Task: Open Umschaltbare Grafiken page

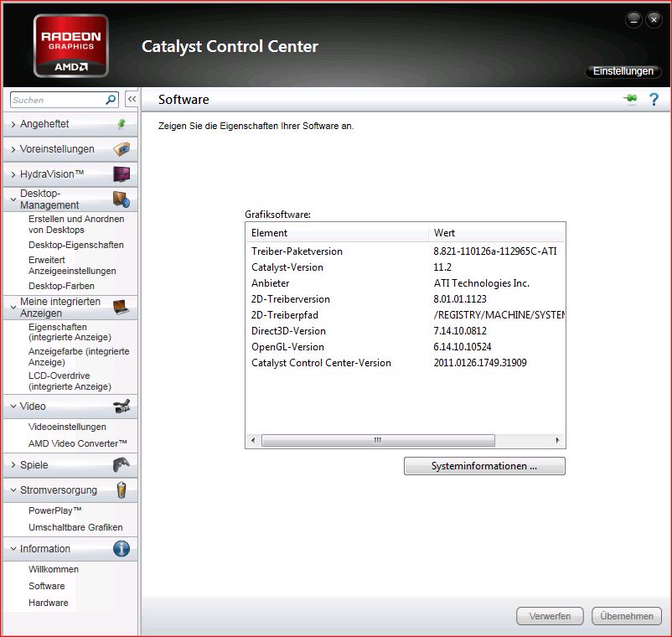Action: pos(75,527)
